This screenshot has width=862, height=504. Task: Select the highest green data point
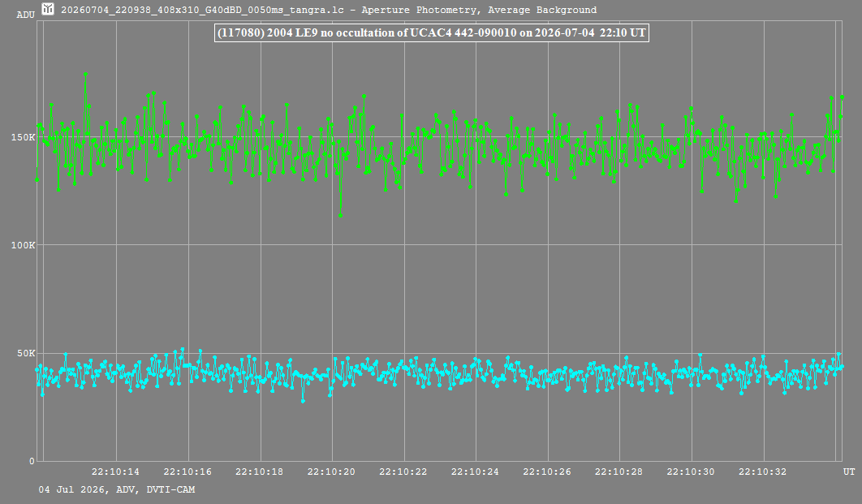[x=85, y=74]
